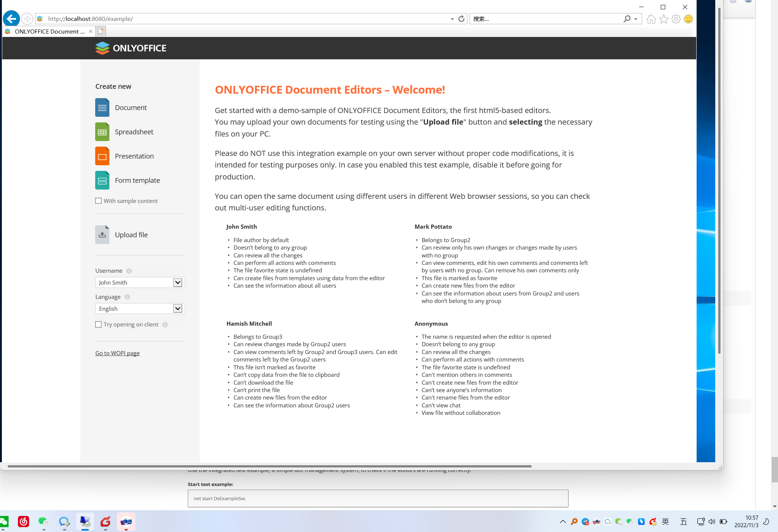Click the blue Document file icon
Screen dimensions: 778x532
coord(102,107)
